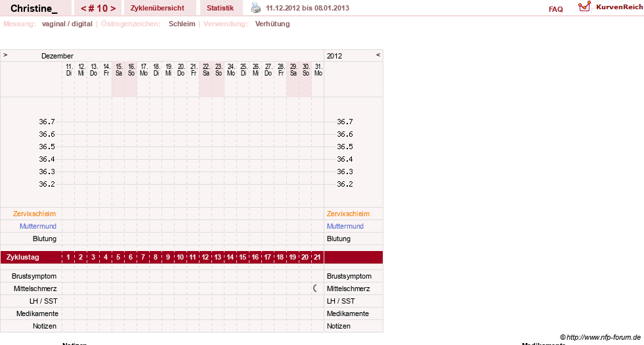Screen dimensions: 644x345
Task: Select date column 16. So
Action: coord(131,70)
